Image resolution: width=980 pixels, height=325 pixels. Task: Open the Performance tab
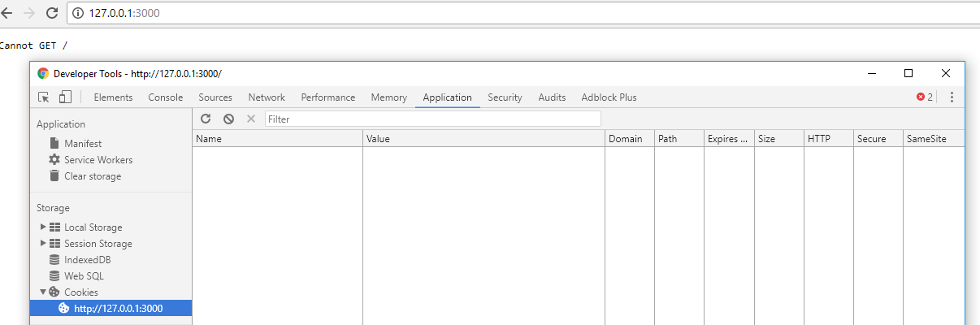(x=327, y=97)
